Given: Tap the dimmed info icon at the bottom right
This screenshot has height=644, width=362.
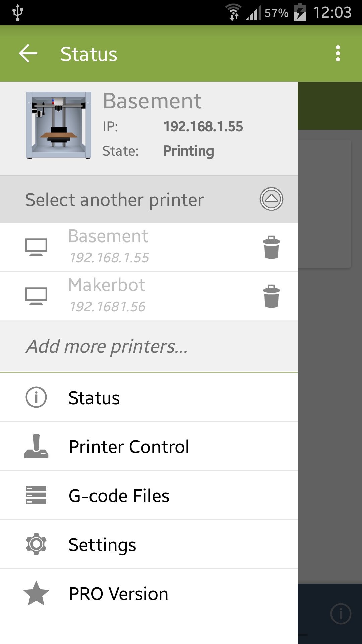Looking at the screenshot, I should [341, 614].
